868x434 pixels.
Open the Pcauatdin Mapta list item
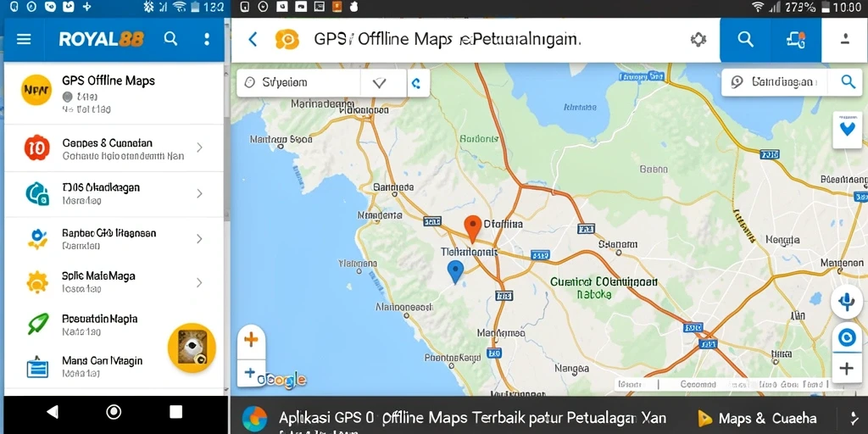point(114,325)
